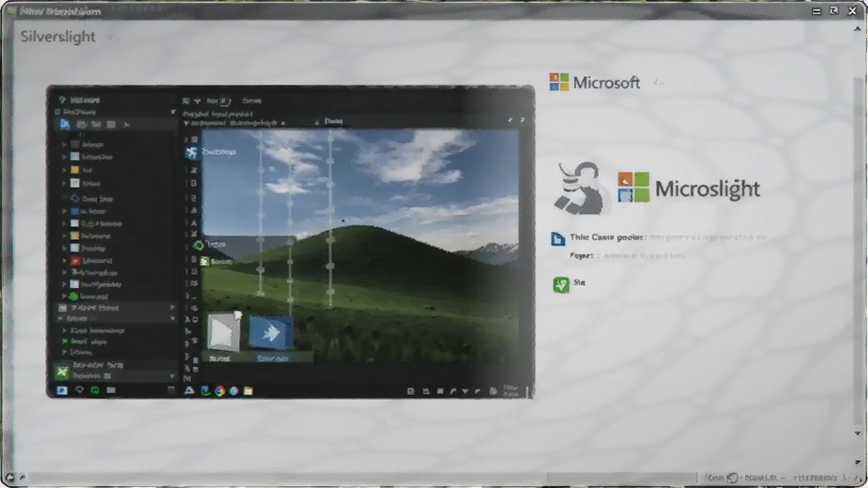Viewport: 868px width, 488px height.
Task: Click the round icon at window's bottom-left corner
Action: [9, 477]
